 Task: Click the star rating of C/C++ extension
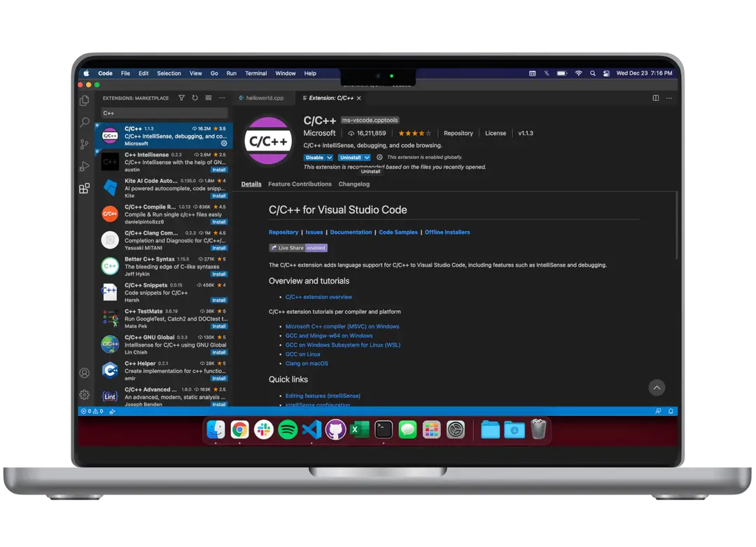pos(415,133)
